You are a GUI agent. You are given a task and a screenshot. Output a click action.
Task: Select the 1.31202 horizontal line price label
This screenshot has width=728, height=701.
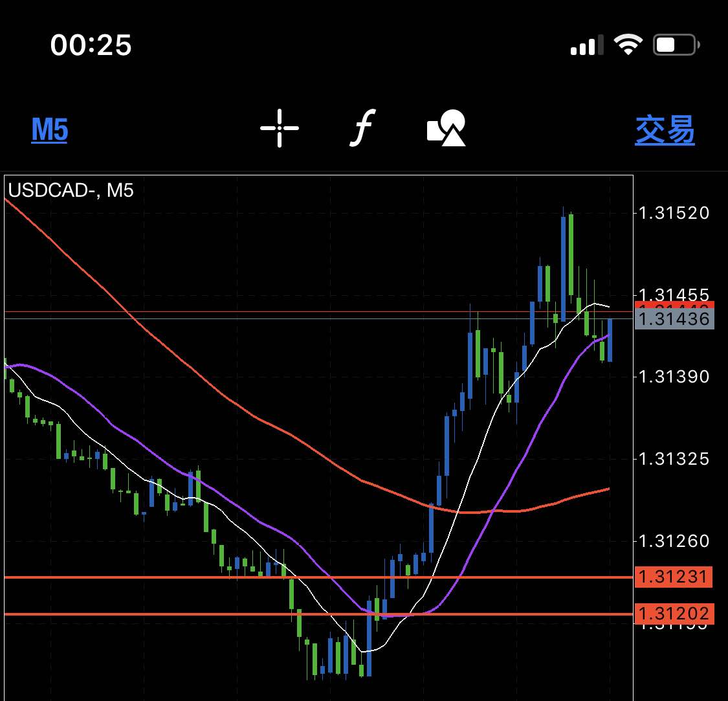click(673, 614)
